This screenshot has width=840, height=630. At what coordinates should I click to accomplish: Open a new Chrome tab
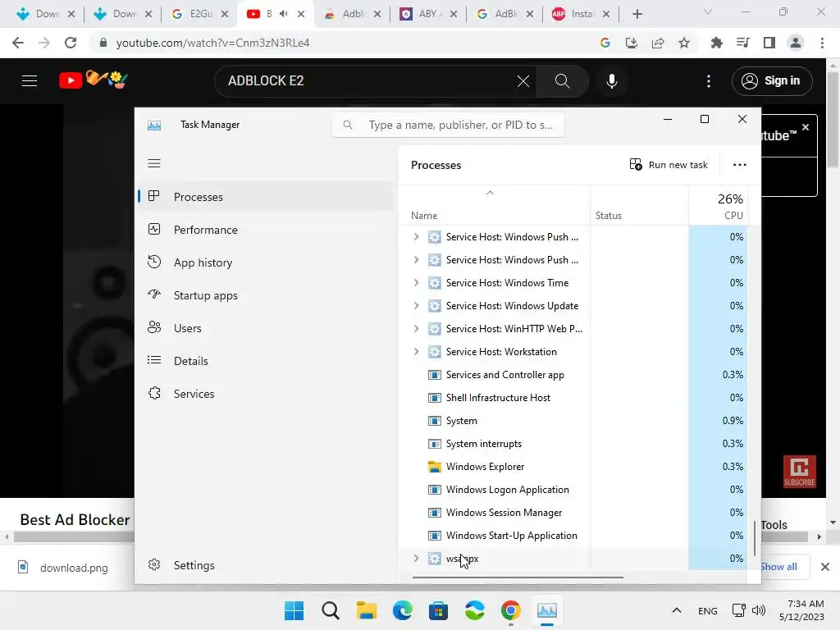(637, 14)
